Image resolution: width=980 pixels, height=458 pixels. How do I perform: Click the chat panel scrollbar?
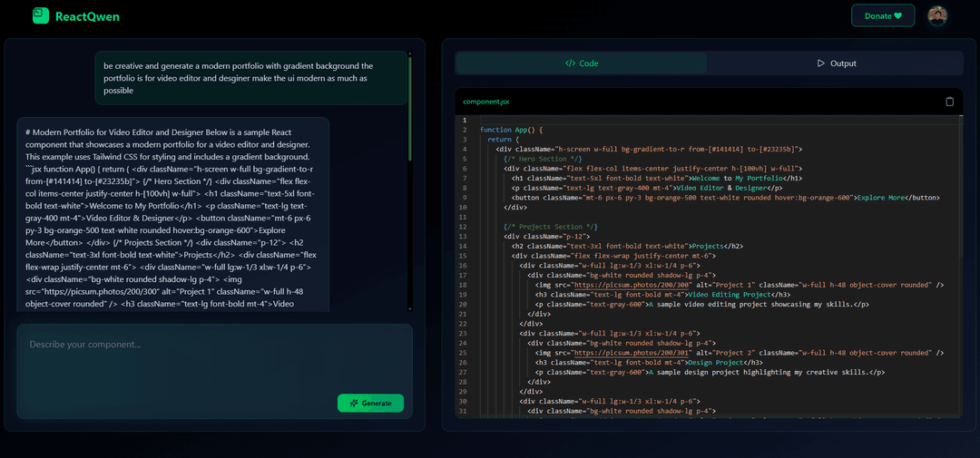click(x=409, y=91)
